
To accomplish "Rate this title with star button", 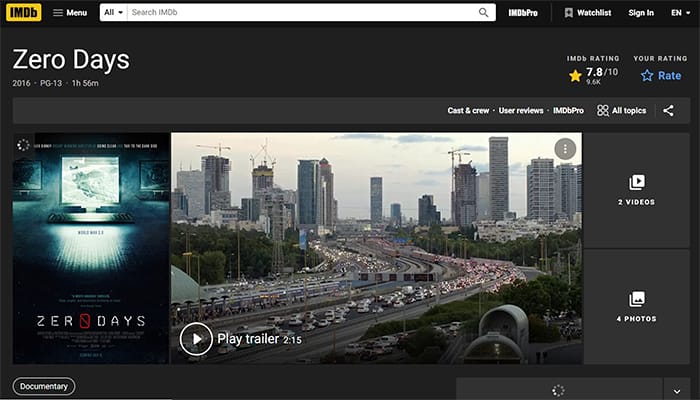I will [x=661, y=75].
